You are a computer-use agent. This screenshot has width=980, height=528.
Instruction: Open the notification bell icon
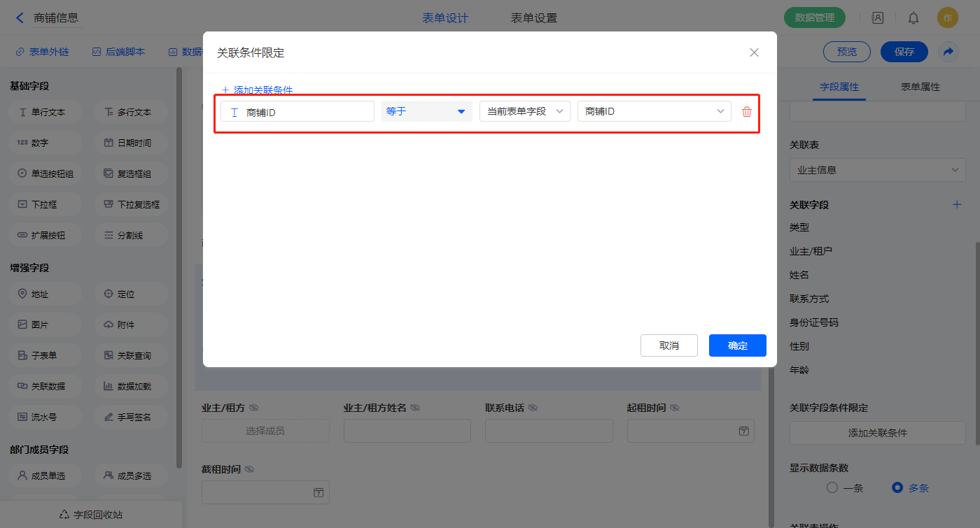(913, 18)
